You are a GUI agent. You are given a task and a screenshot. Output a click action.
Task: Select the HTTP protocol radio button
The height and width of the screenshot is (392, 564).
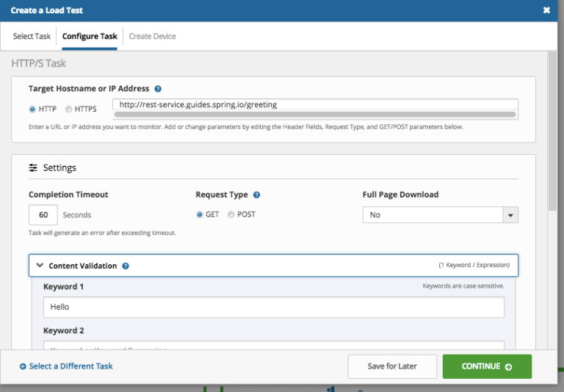coord(32,109)
